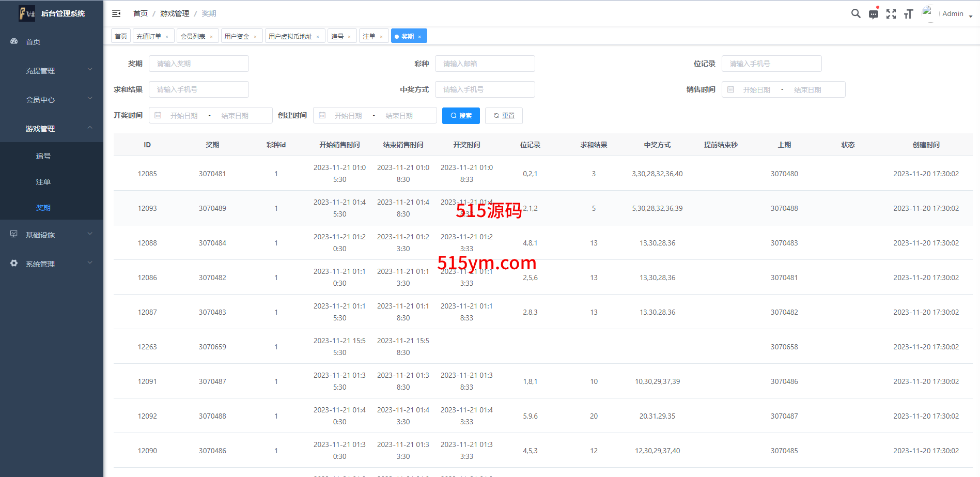
Task: Select 追号 in the sidebar submenu
Action: tap(43, 156)
